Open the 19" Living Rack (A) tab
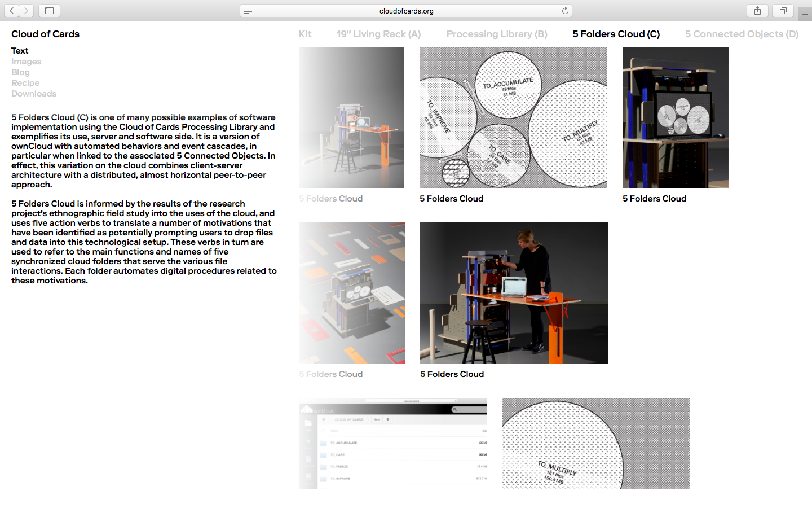 pos(379,34)
